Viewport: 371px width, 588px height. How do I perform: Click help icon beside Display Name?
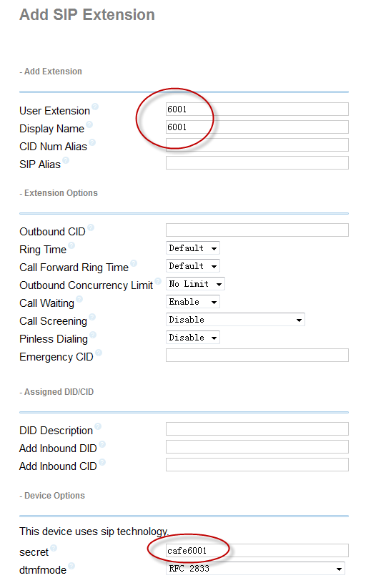tap(89, 124)
